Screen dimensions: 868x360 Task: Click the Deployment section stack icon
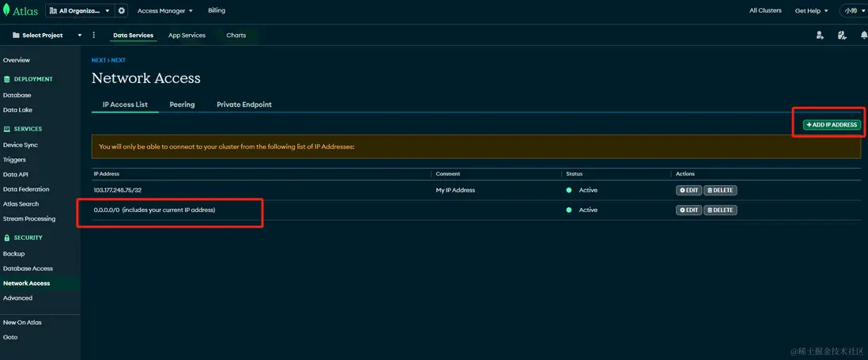pos(6,79)
